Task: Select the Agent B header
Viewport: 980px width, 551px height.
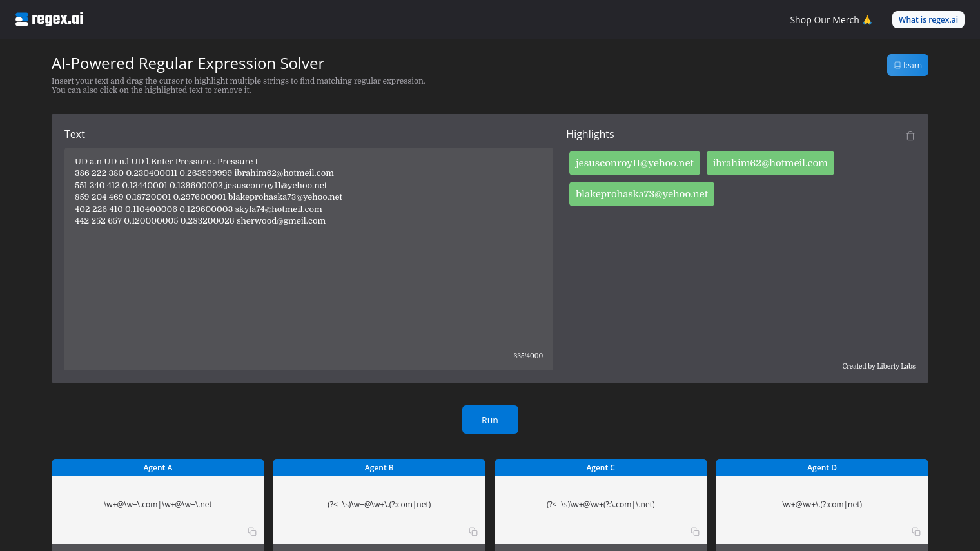Action: pyautogui.click(x=379, y=467)
